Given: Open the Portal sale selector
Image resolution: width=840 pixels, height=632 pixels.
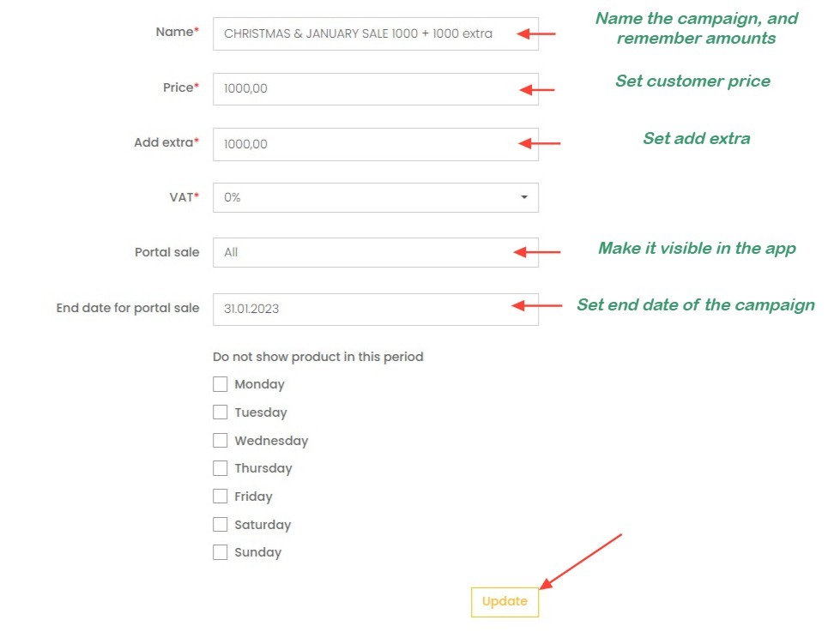Looking at the screenshot, I should tap(375, 252).
